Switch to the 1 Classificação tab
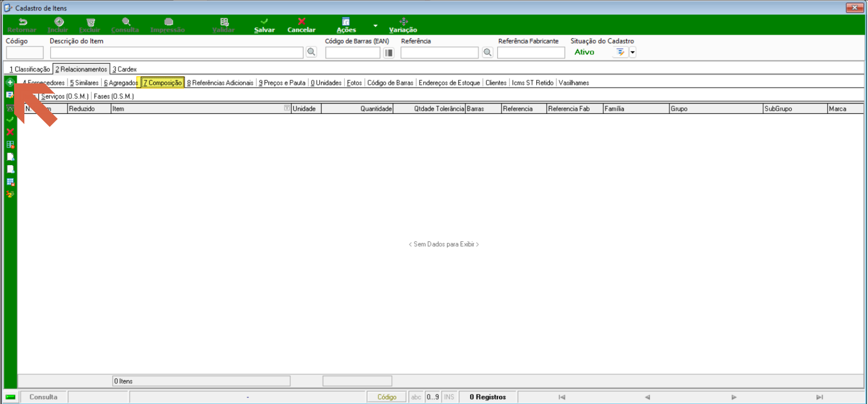 click(x=29, y=69)
